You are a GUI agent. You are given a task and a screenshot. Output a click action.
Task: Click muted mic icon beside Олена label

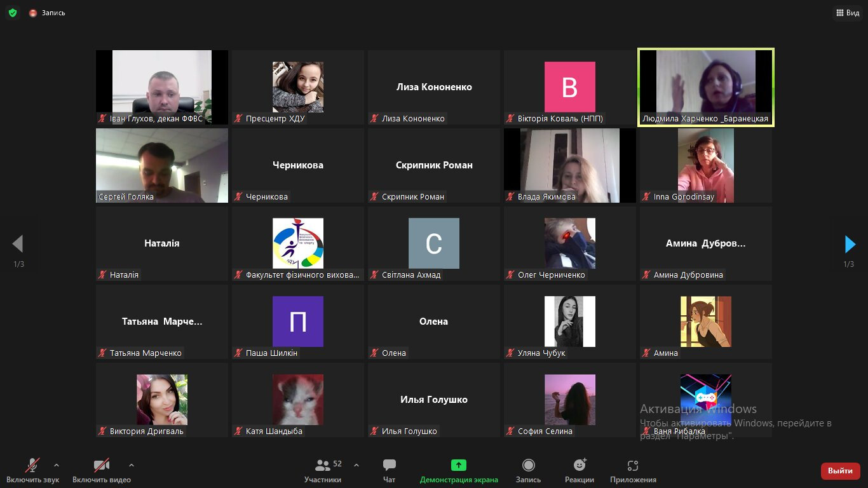point(375,353)
